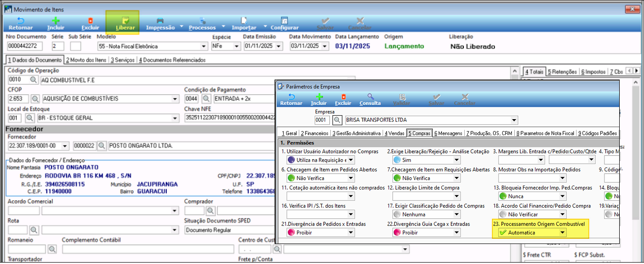Click the Importar toolbar button
Viewport: 644px width, 264px height.
click(244, 23)
